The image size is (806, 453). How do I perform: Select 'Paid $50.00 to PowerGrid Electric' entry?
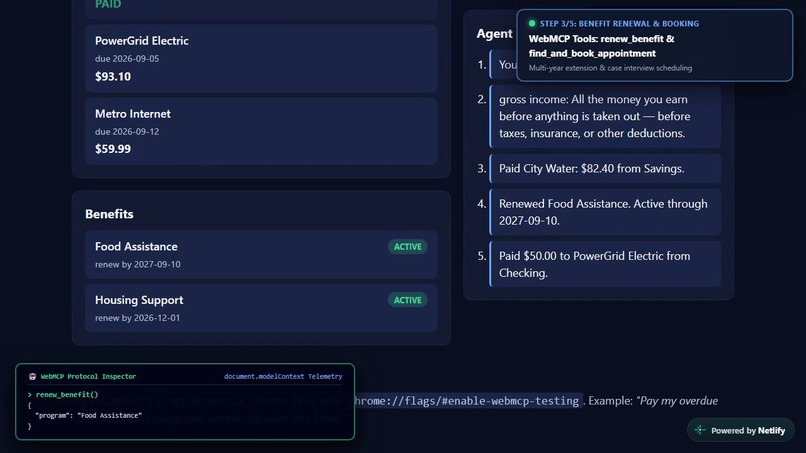[x=605, y=264]
